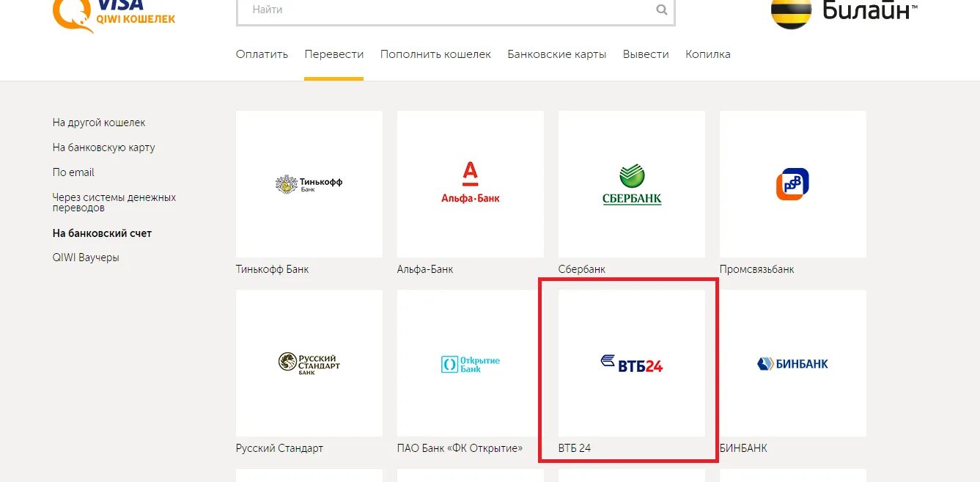Click the Альфа-Банк caption text
Image resolution: width=980 pixels, height=482 pixels.
pyautogui.click(x=425, y=269)
